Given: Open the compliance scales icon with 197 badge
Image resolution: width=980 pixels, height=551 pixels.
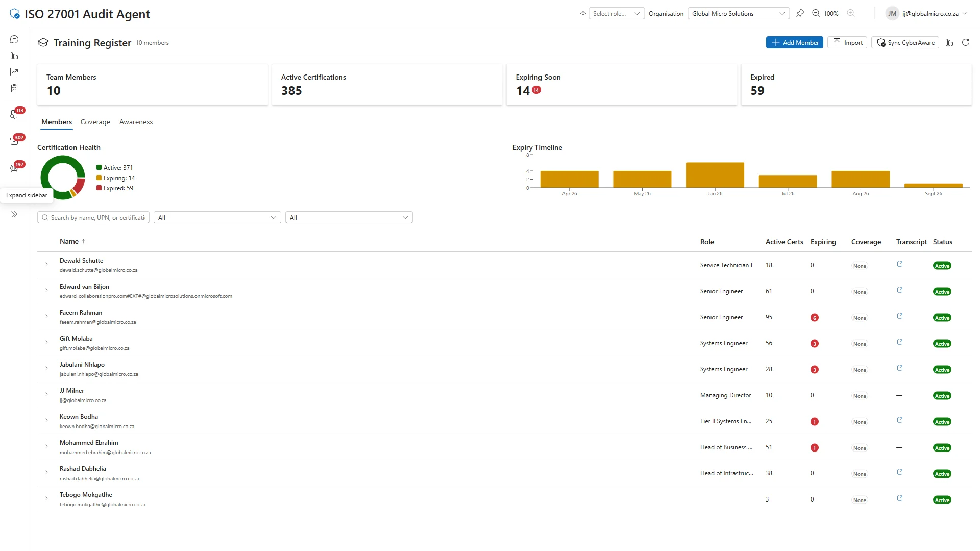Looking at the screenshot, I should tap(14, 168).
